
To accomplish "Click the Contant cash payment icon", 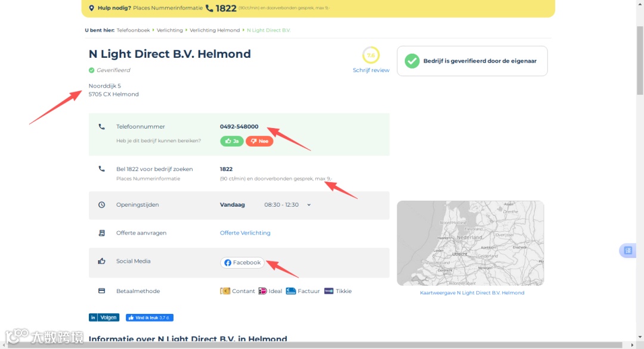I will coord(225,291).
